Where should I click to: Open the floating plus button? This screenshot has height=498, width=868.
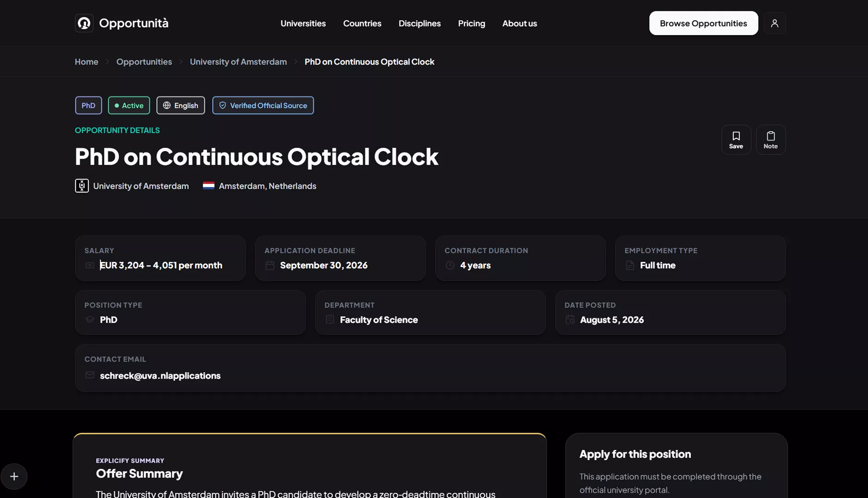(x=14, y=476)
